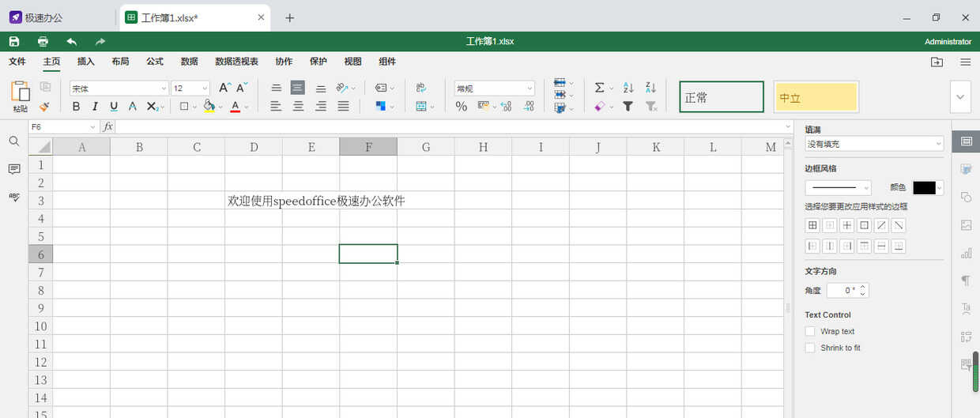Toggle left text alignment
This screenshot has height=418, width=980.
coord(276,106)
